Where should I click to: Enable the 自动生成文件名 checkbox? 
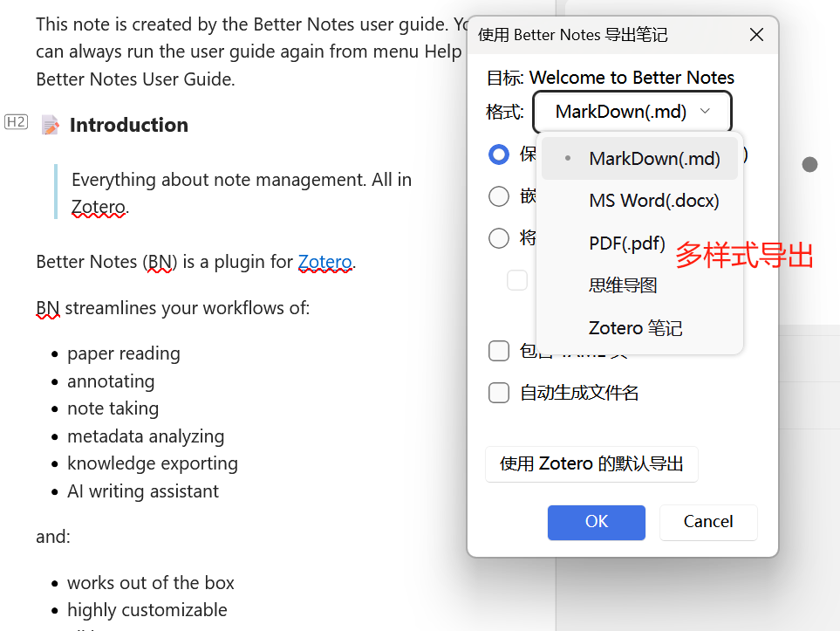click(x=498, y=393)
